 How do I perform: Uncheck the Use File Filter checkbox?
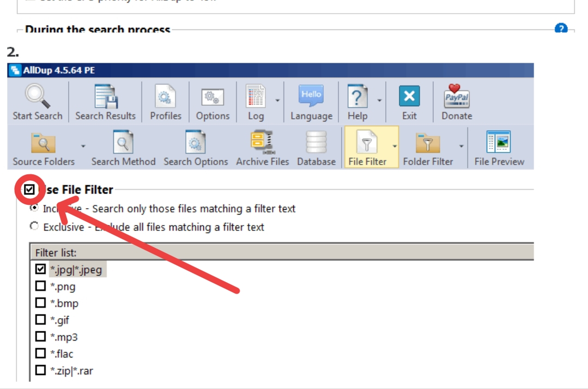(x=29, y=190)
